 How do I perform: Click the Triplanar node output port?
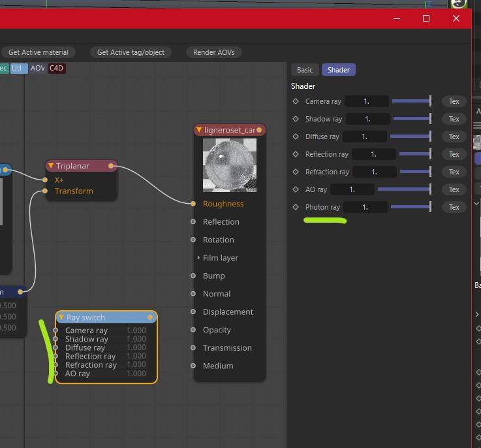tap(111, 166)
